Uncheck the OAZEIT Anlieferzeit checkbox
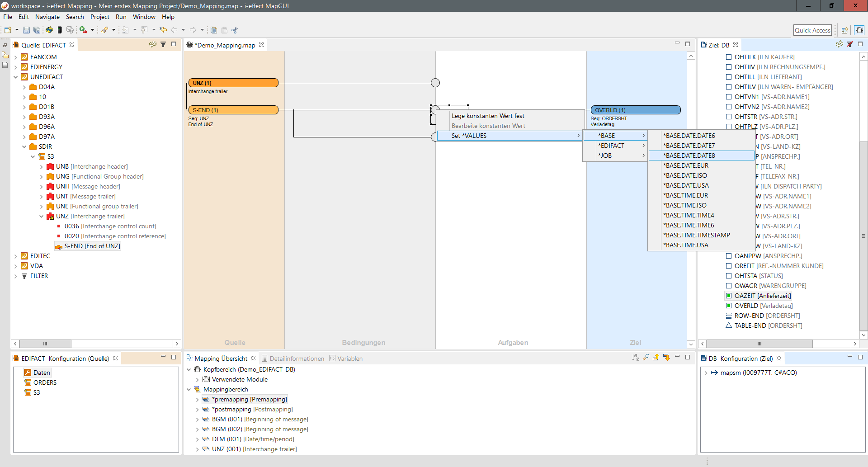The height and width of the screenshot is (467, 868). (729, 296)
